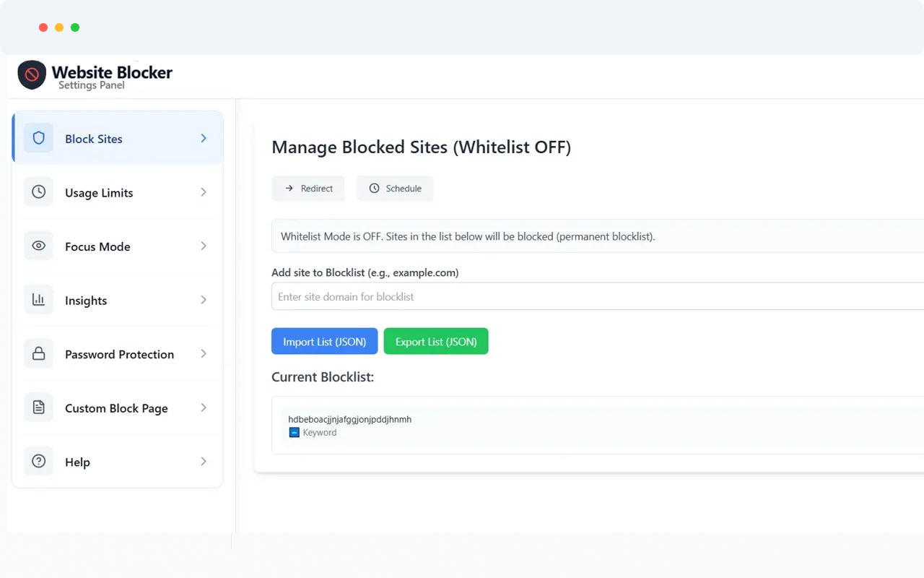The height and width of the screenshot is (578, 924).
Task: Click the padlock Password Protection icon
Action: pos(39,354)
